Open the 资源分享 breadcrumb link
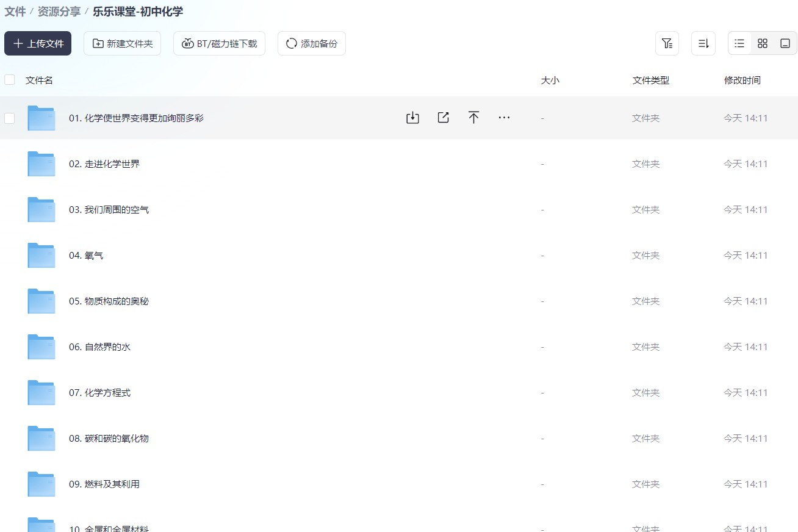798x532 pixels. (58, 12)
